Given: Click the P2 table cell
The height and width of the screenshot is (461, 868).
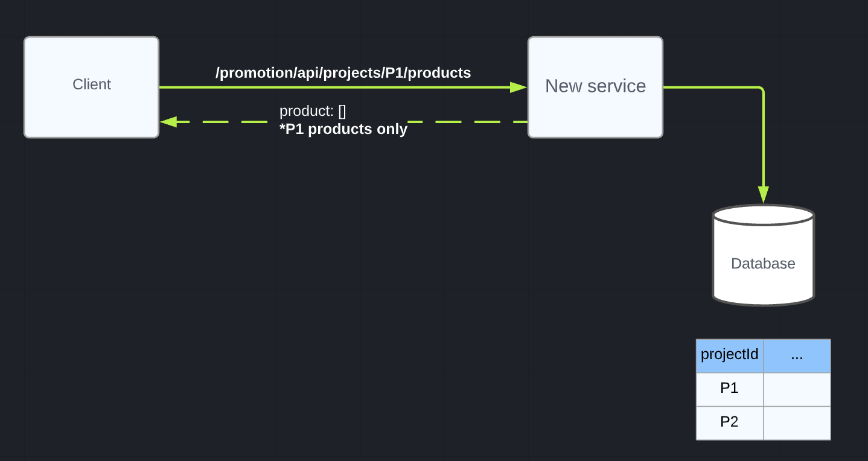Looking at the screenshot, I should tap(729, 422).
